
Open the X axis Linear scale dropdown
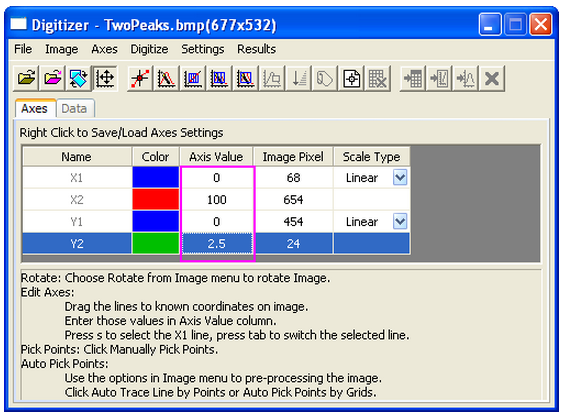[x=400, y=177]
